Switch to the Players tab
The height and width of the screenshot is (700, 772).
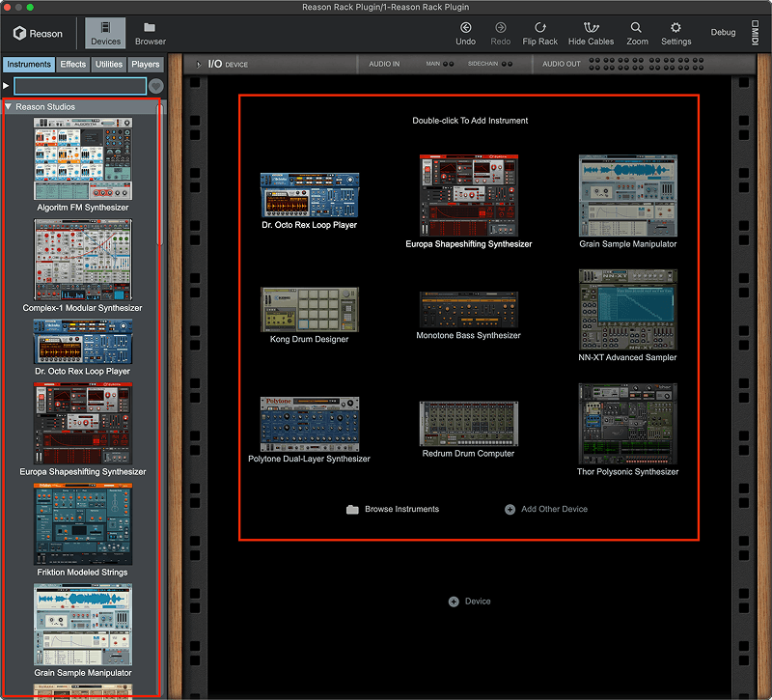[x=146, y=65]
